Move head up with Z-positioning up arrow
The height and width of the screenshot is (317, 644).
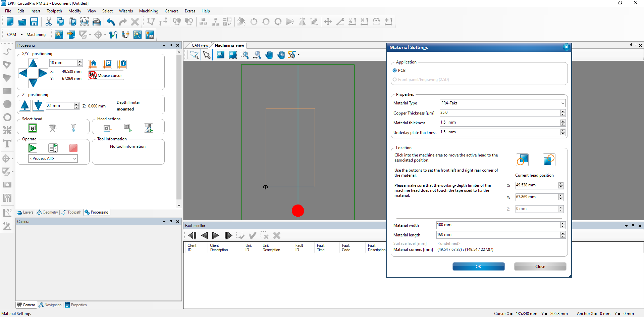pos(25,105)
